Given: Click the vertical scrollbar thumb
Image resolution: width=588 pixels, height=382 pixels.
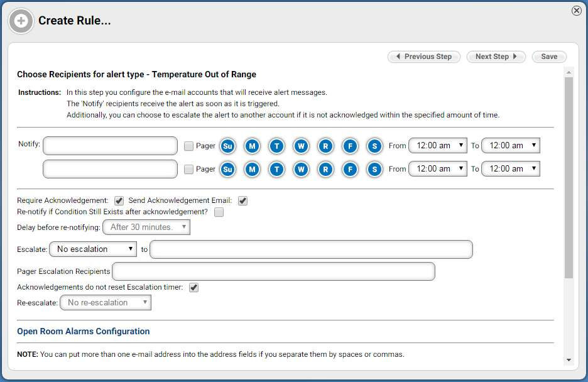Looking at the screenshot, I should coord(569,178).
